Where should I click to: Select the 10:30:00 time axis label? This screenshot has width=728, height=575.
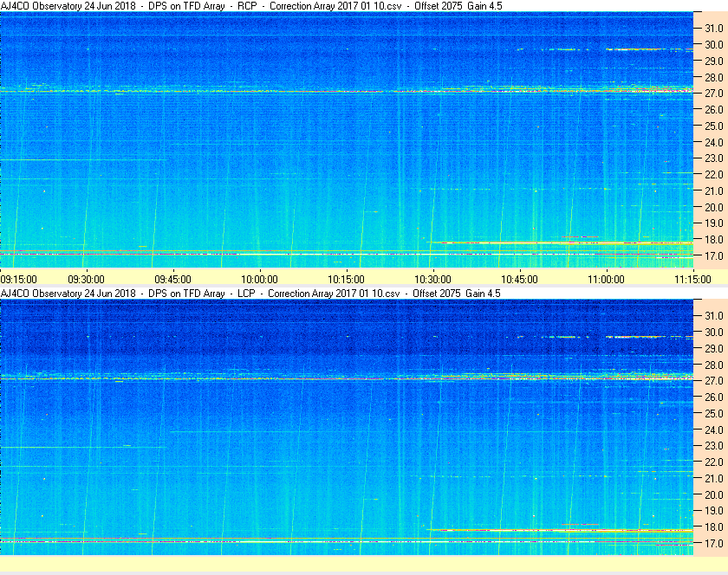coord(432,280)
